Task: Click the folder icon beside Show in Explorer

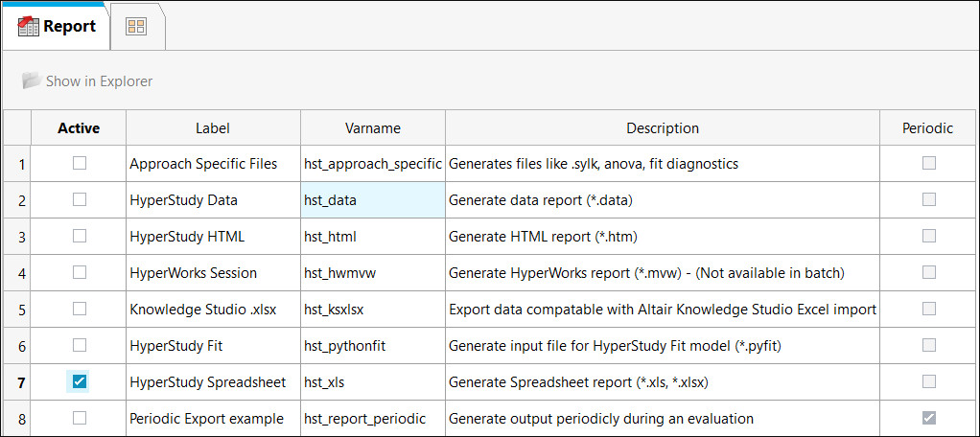Action: click(31, 80)
